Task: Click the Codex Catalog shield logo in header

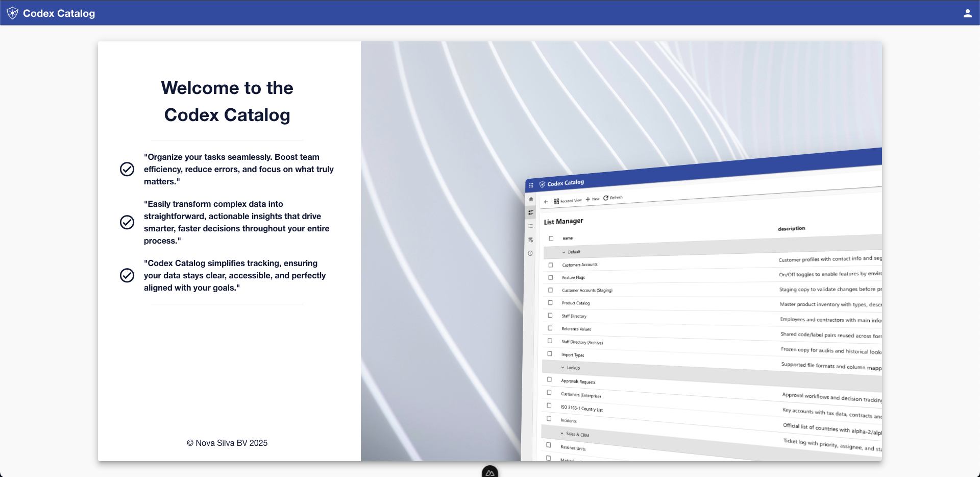Action: [12, 13]
